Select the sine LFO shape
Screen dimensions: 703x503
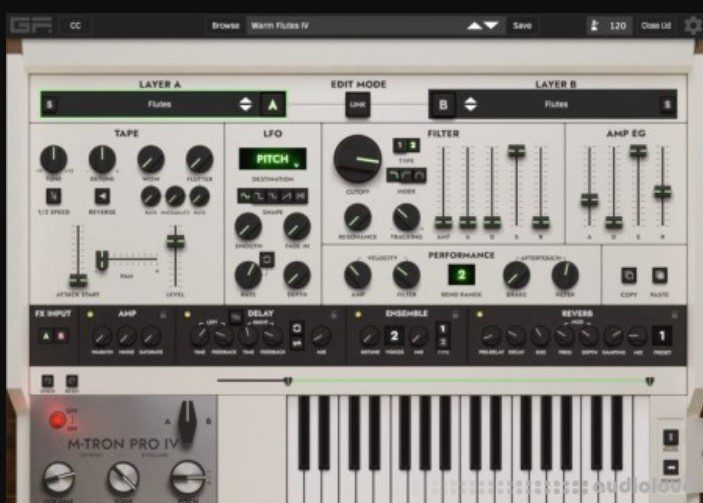pos(245,196)
